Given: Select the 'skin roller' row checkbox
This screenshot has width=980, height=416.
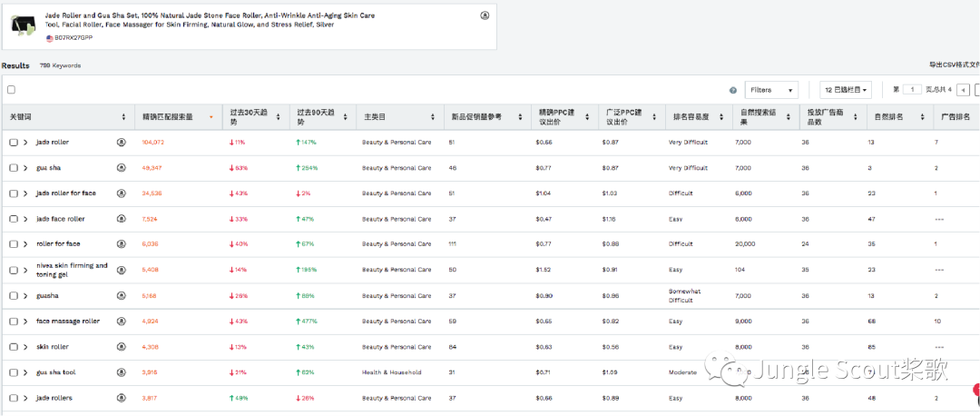Looking at the screenshot, I should point(13,346).
